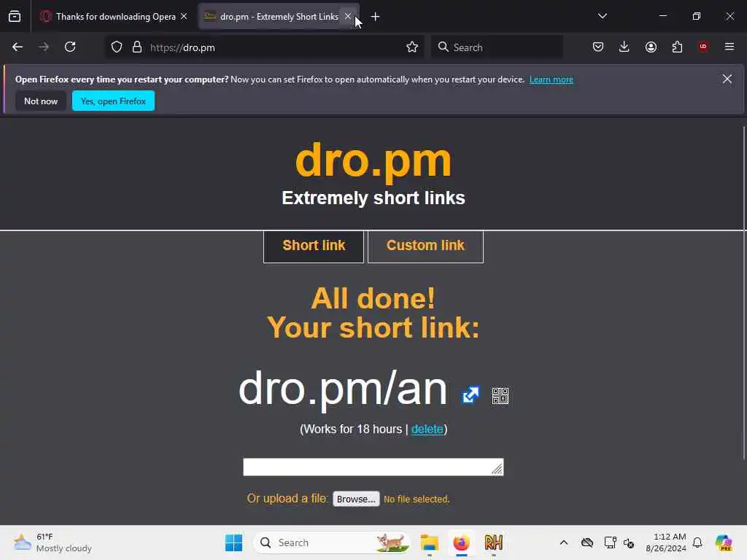This screenshot has width=747, height=560.
Task: Reload the current page
Action: pos(70,47)
